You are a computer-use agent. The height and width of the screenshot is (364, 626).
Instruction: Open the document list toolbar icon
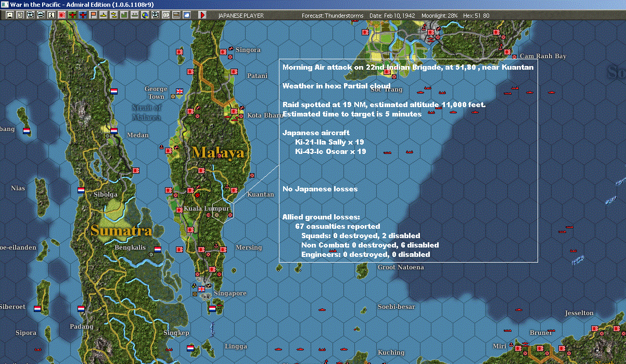click(20, 15)
